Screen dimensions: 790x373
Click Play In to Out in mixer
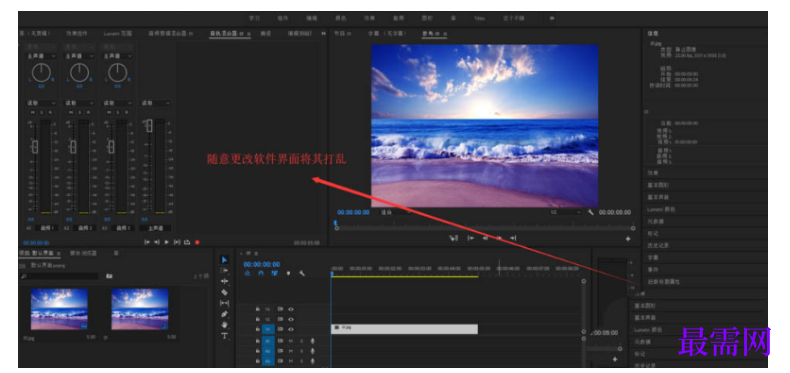pos(177,242)
